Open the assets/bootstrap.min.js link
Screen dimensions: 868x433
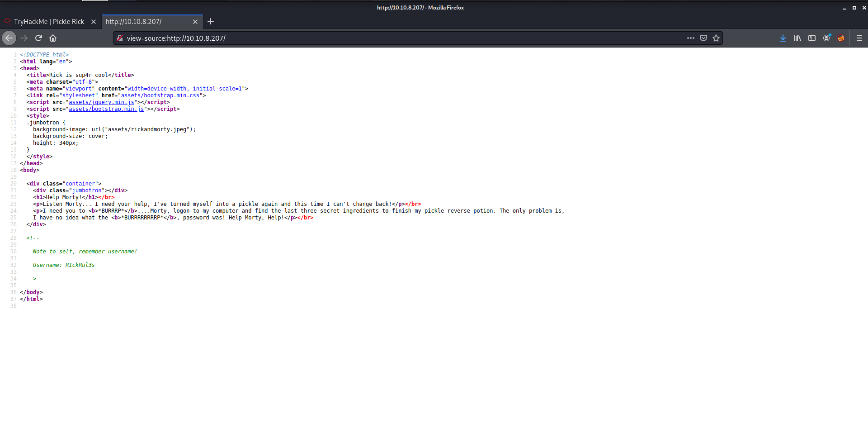106,109
